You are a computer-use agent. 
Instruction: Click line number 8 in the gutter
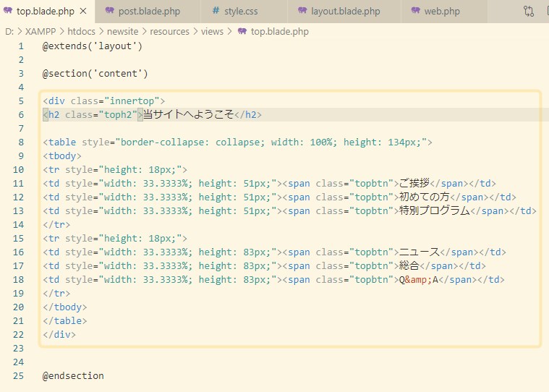[21, 142]
